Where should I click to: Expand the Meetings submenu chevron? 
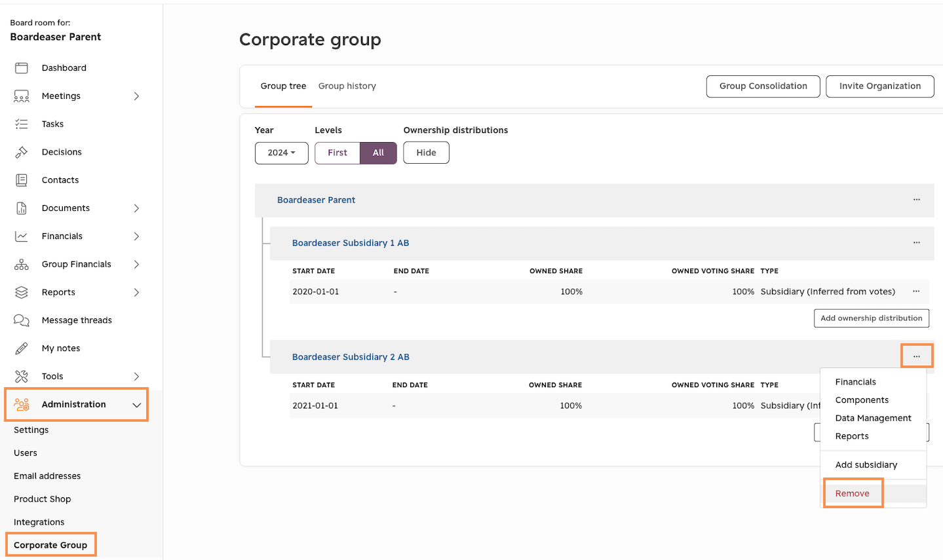[x=136, y=96]
